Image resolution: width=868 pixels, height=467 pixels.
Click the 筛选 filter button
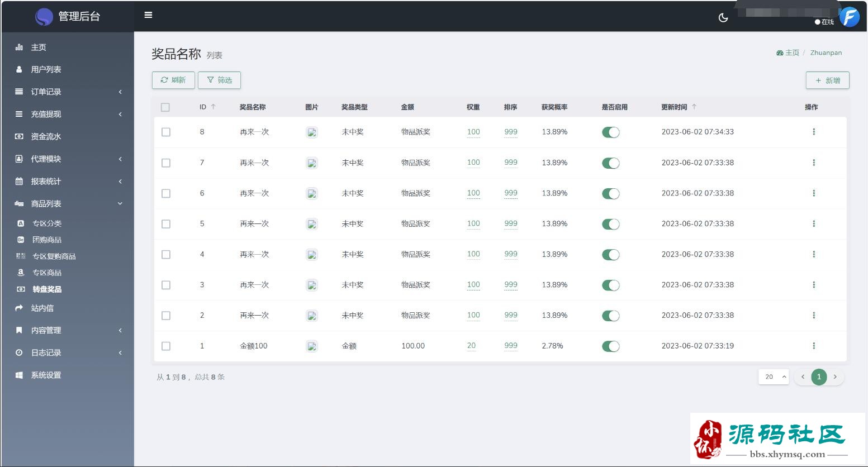(x=219, y=80)
